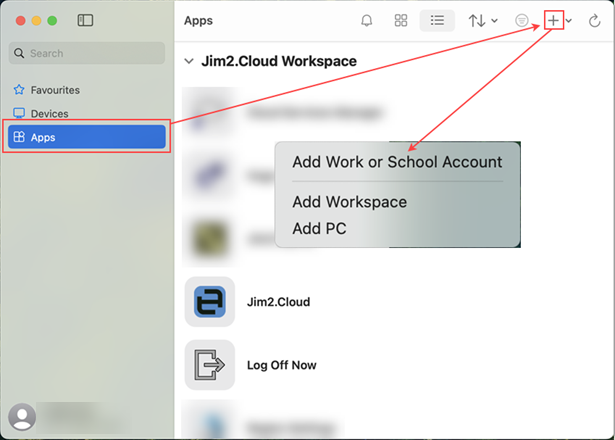Click the magnifier icon in Search
The height and width of the screenshot is (440, 615).
19,53
